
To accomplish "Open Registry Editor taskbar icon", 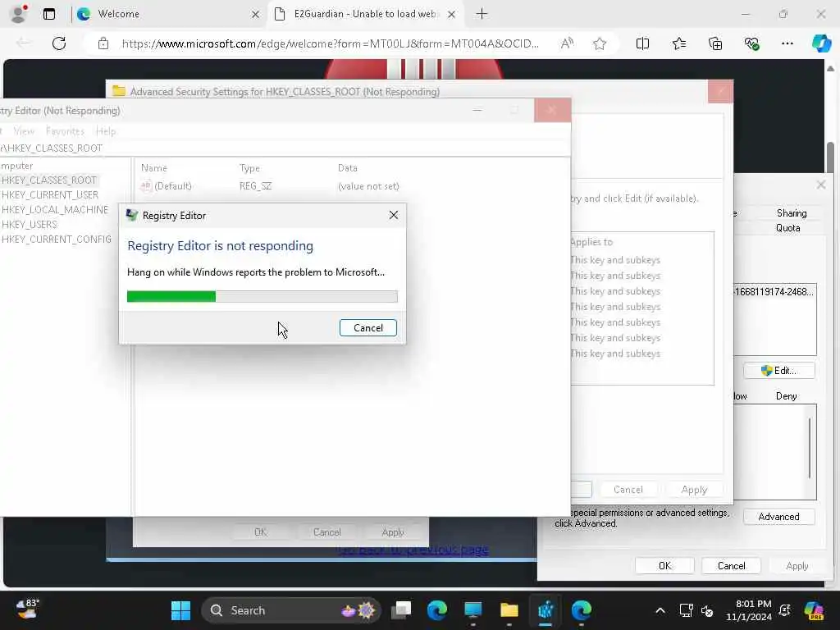I will point(546,610).
